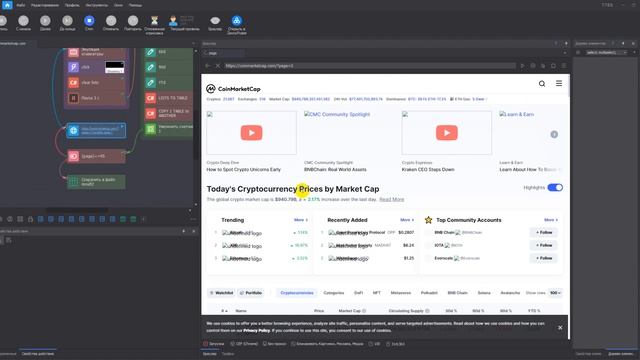640x360 pixels.
Task: Open the Editing menu
Action: [45, 5]
